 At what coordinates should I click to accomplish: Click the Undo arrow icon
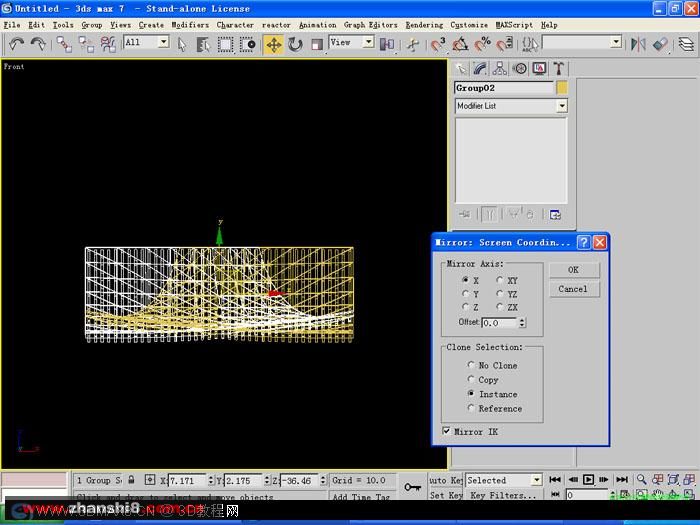click(x=16, y=44)
